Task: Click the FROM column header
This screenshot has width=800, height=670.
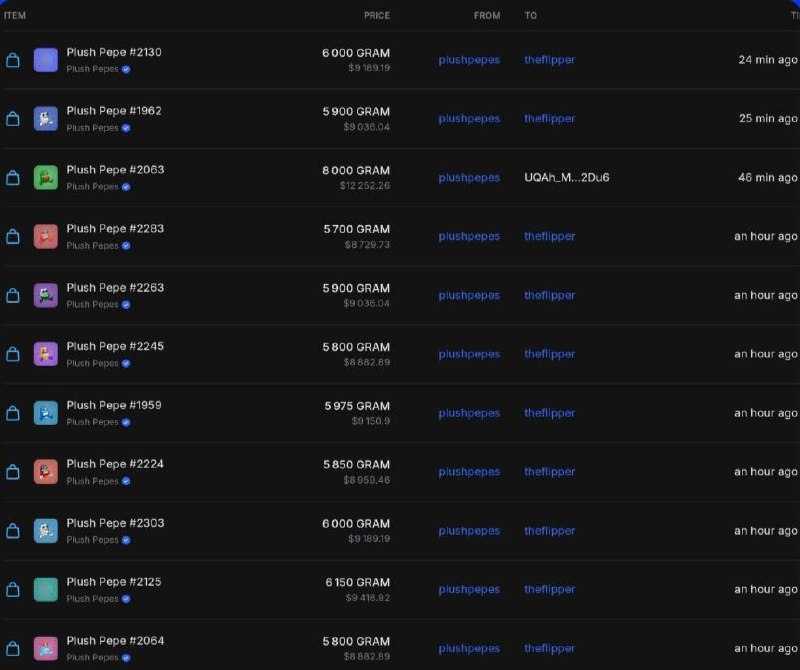Action: (487, 15)
